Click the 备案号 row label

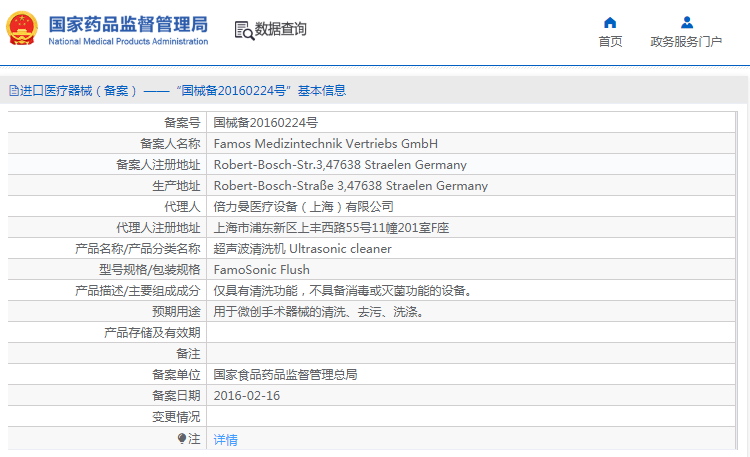tap(182, 123)
